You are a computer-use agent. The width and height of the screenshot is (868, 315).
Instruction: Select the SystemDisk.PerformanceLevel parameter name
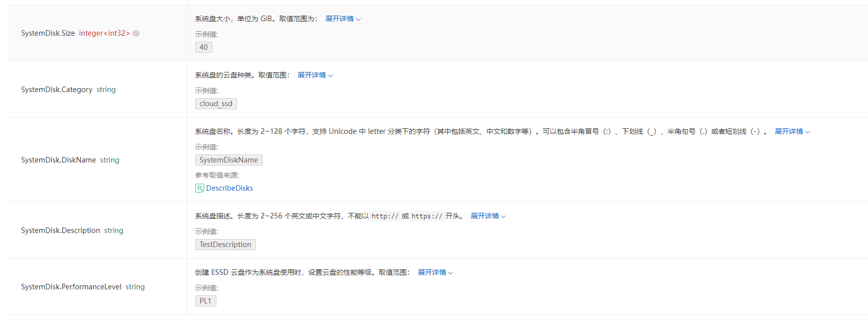pyautogui.click(x=71, y=287)
